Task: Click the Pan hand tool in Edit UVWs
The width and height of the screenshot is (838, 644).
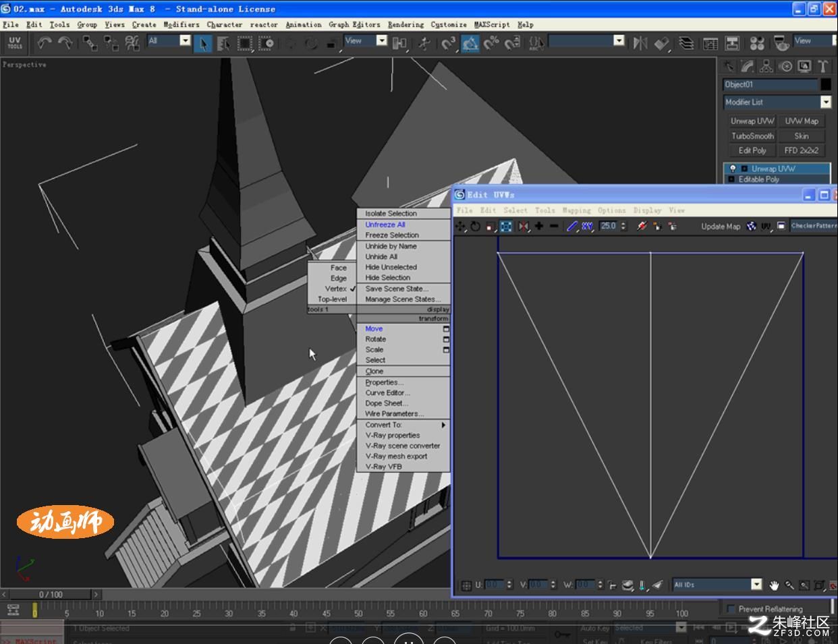Action: (x=774, y=585)
